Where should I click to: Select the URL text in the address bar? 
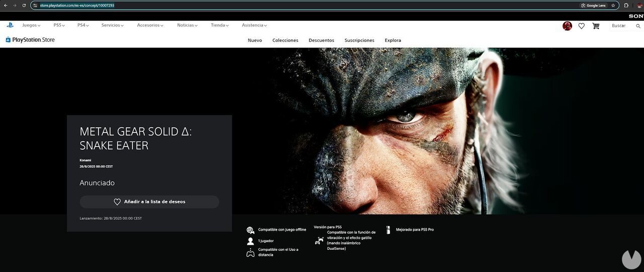[77, 5]
